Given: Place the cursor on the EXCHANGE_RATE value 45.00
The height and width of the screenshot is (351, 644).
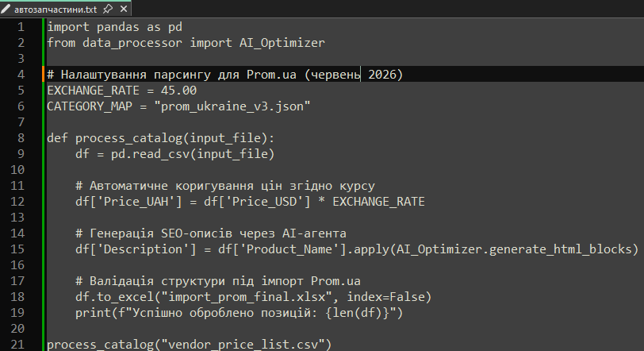Looking at the screenshot, I should point(178,91).
